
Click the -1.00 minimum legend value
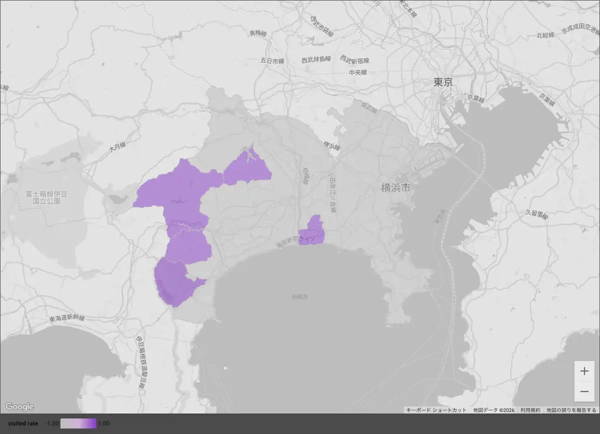[x=53, y=424]
